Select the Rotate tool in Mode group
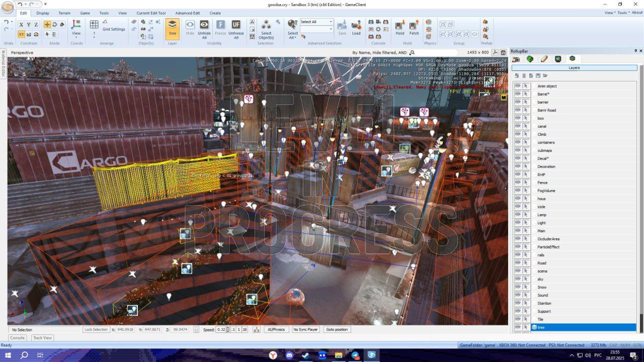The height and width of the screenshot is (362, 644). tap(55, 25)
